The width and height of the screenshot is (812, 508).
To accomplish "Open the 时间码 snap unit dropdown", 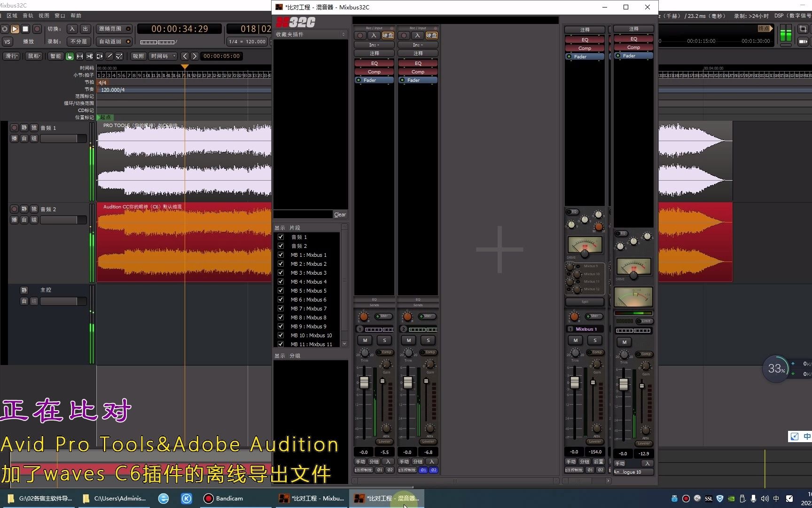I will 163,56.
